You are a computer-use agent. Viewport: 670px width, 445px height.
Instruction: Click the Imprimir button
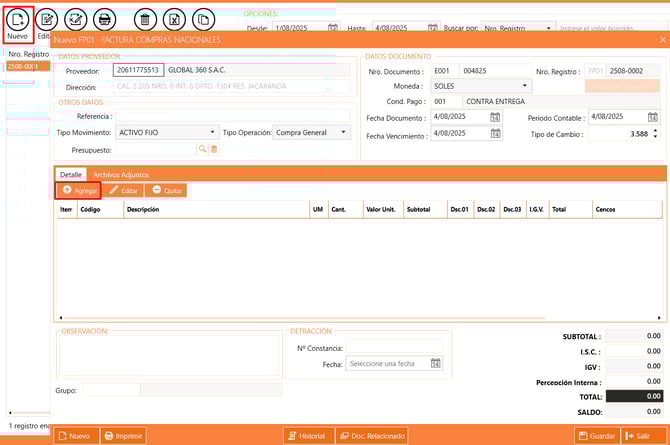(x=124, y=436)
